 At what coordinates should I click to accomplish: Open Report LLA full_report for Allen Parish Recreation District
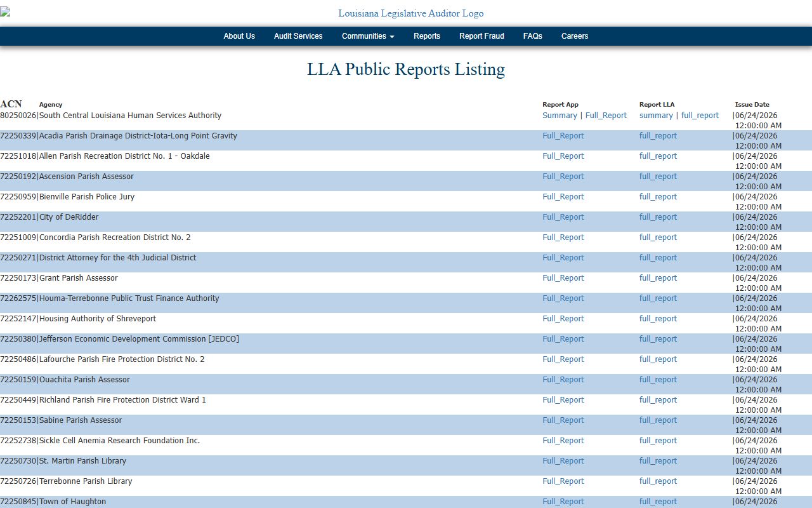coord(658,156)
